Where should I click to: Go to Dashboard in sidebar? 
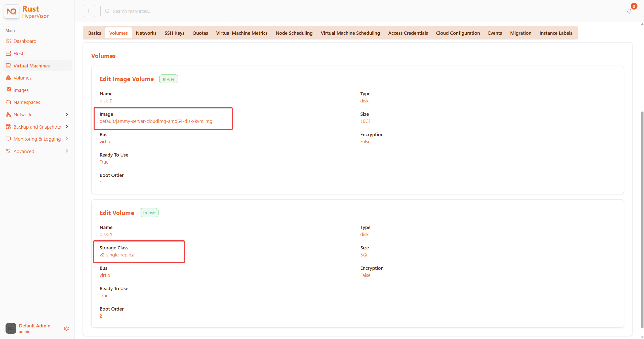point(37,41)
